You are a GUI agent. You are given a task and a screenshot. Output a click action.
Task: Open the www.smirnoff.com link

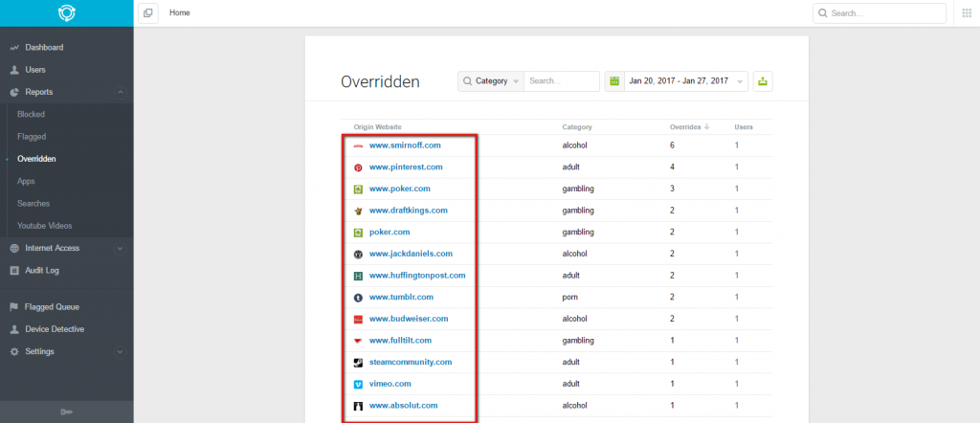pyautogui.click(x=405, y=145)
